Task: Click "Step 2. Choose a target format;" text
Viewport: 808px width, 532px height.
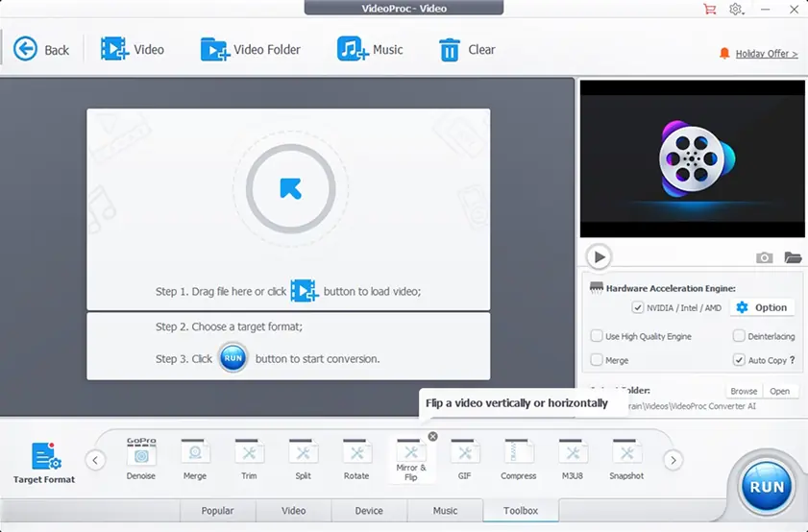Action: (x=229, y=326)
